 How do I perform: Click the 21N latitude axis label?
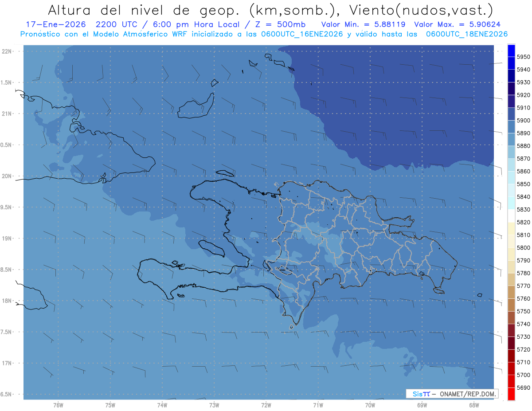click(7, 114)
